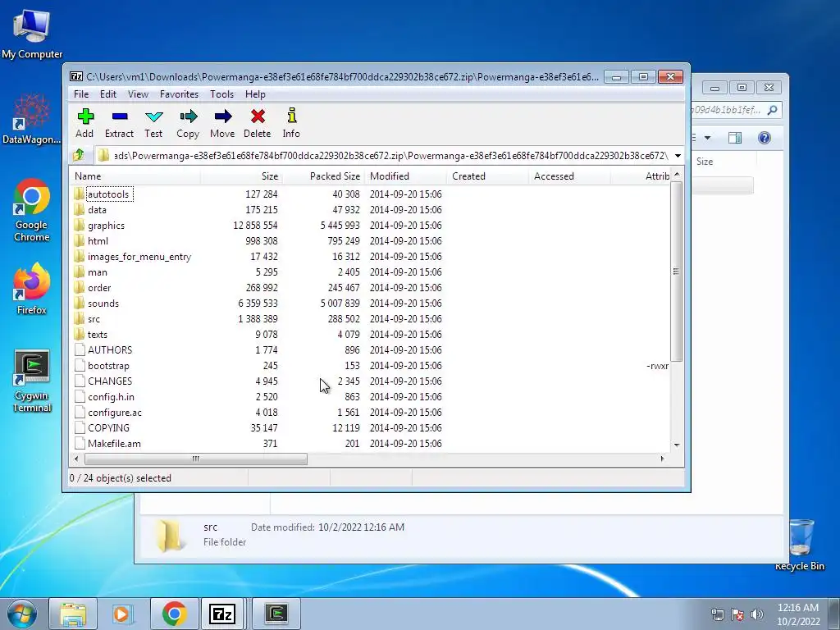
Task: Select the AUTHORS file icon
Action: click(80, 349)
